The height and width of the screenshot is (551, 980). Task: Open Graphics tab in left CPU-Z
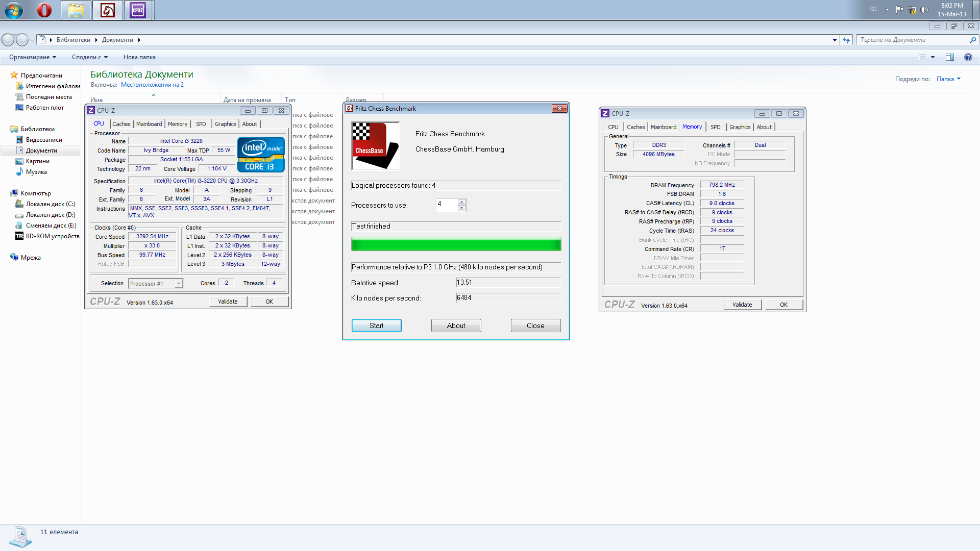(225, 124)
